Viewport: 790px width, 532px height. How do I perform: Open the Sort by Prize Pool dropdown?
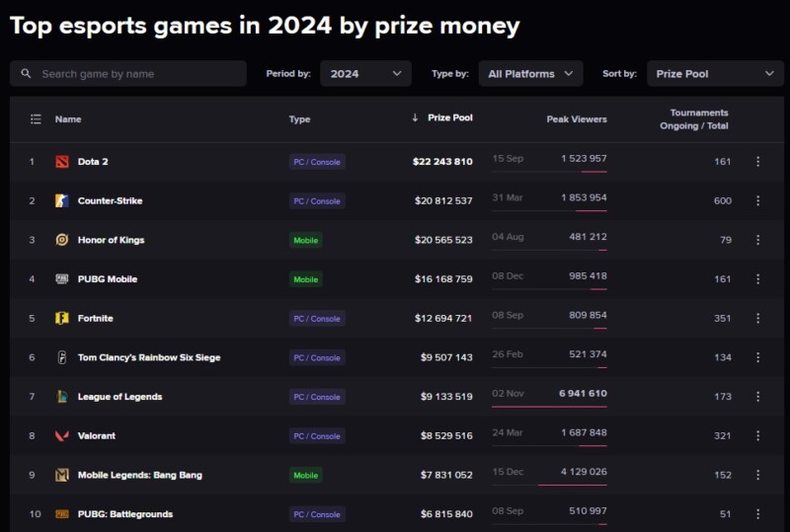coord(715,74)
